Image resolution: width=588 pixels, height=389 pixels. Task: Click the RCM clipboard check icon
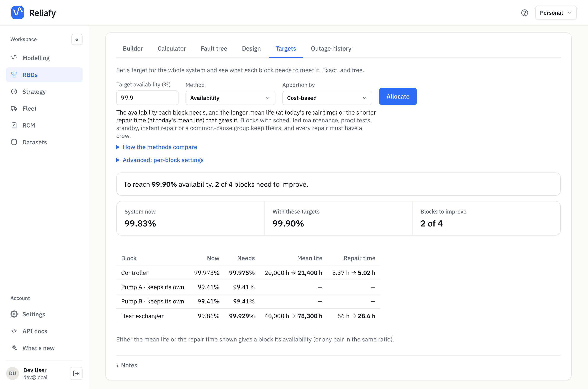pos(14,125)
